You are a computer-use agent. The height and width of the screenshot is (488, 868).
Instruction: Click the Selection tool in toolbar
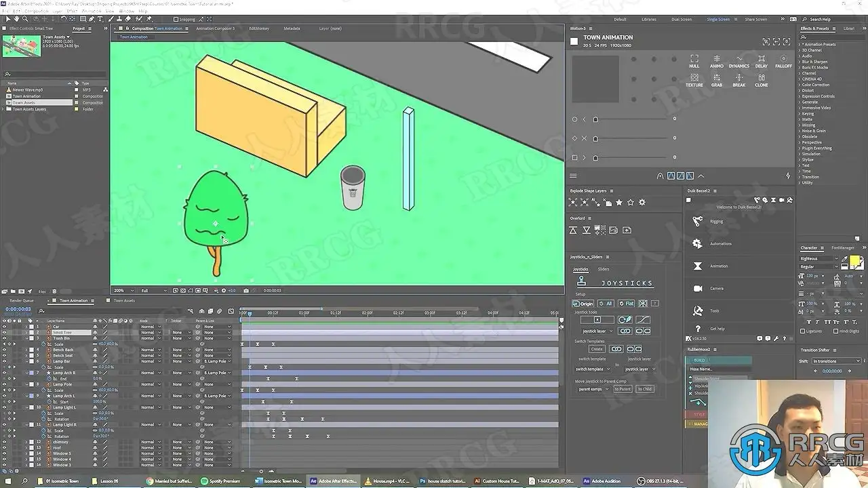[x=7, y=19]
